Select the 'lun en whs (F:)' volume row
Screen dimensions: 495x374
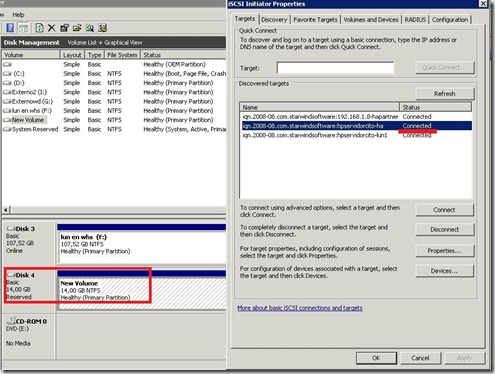pyautogui.click(x=114, y=111)
